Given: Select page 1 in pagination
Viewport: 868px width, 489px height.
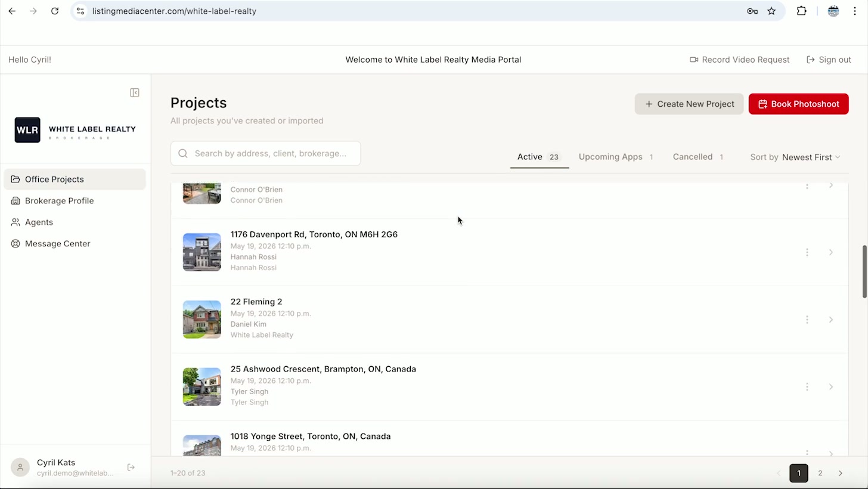Looking at the screenshot, I should click(799, 473).
